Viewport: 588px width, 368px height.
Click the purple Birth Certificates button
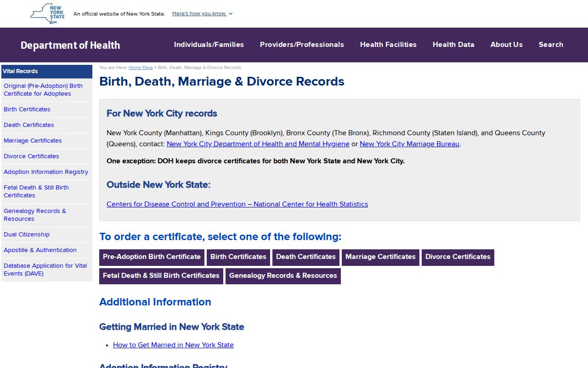[238, 257]
